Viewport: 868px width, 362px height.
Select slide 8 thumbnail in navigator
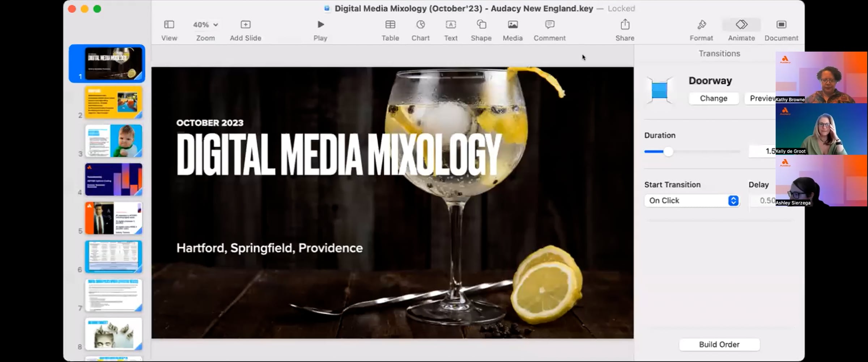pyautogui.click(x=114, y=334)
